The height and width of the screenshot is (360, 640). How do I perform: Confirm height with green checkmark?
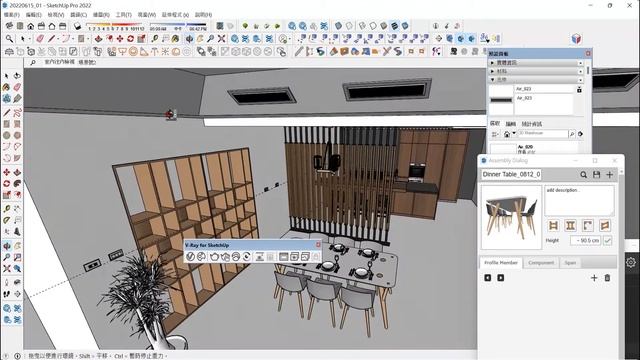(608, 240)
